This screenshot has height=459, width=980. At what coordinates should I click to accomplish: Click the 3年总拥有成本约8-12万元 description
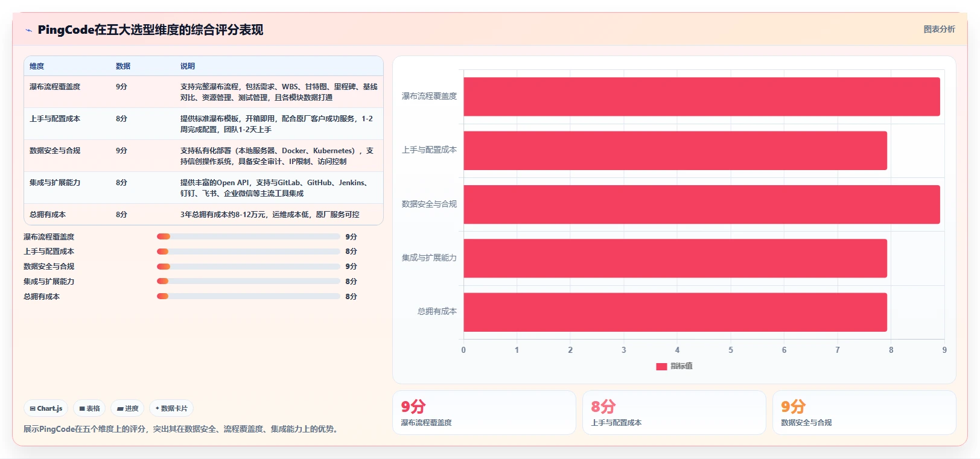tap(270, 215)
